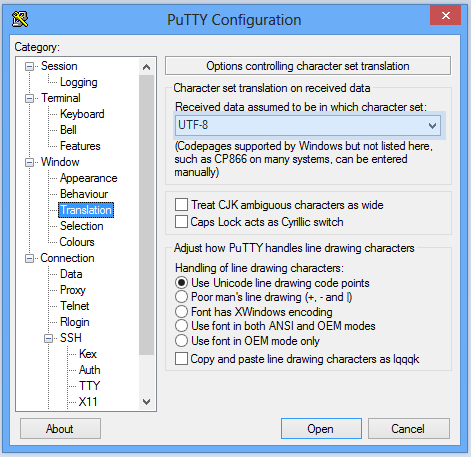Collapse the Window tree node
Screen dimensions: 471x457
30,162
